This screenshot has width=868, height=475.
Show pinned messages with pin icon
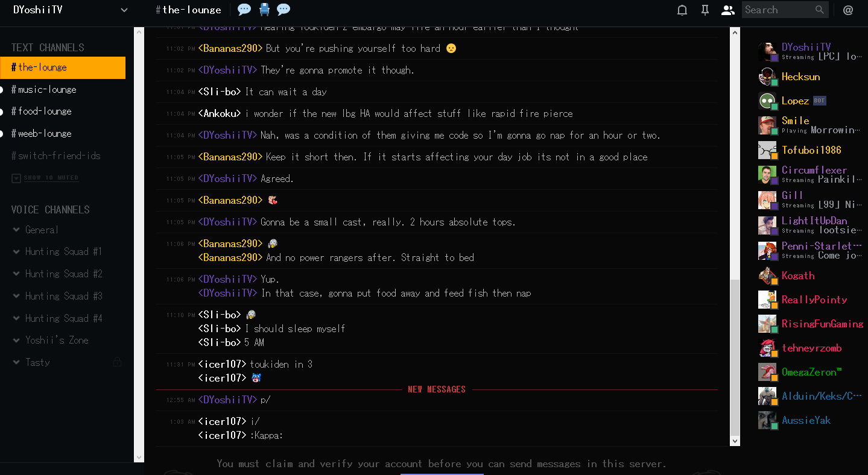(705, 10)
